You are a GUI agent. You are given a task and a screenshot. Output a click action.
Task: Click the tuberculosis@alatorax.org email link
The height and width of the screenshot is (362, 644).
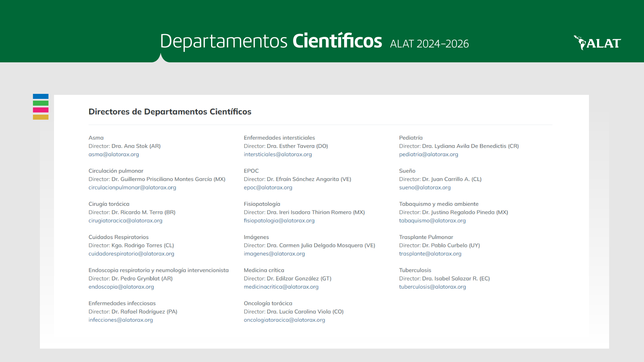(432, 287)
